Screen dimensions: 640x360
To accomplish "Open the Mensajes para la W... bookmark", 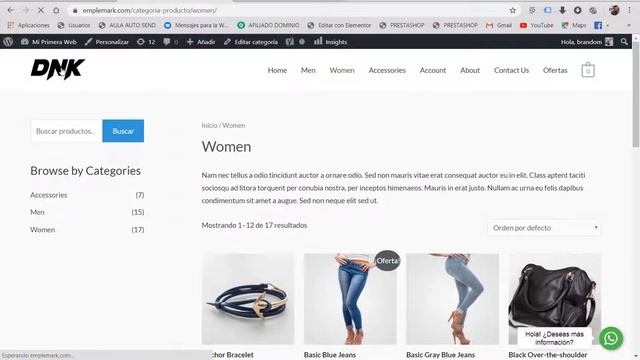I will 196,25.
